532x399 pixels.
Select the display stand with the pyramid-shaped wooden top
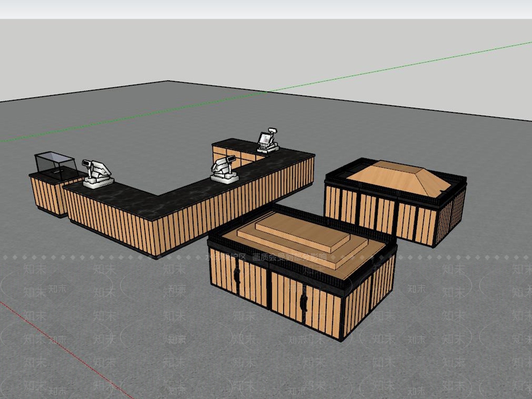[x=396, y=203]
